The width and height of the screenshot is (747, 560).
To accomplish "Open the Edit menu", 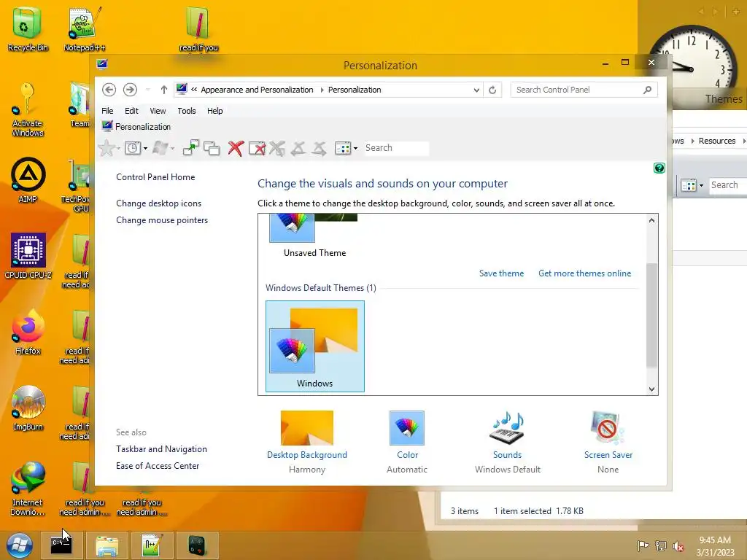I will click(x=131, y=111).
